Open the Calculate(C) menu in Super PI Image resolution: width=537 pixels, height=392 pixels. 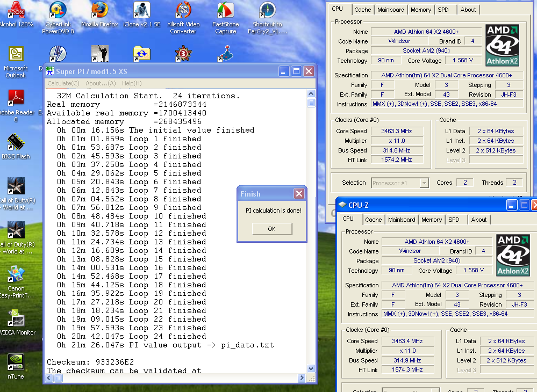(63, 83)
